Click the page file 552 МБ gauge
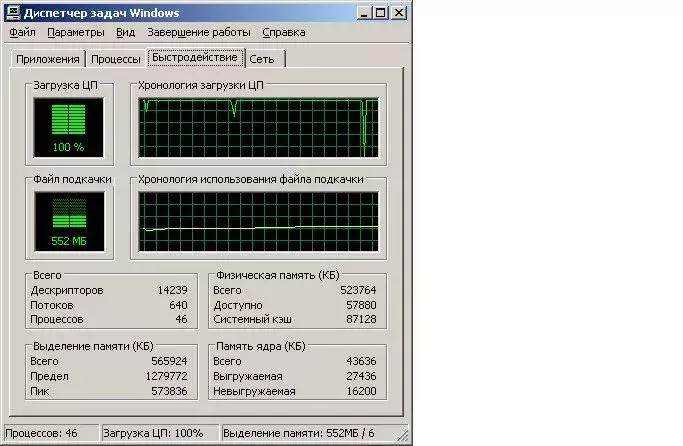683x446 pixels. (x=69, y=221)
